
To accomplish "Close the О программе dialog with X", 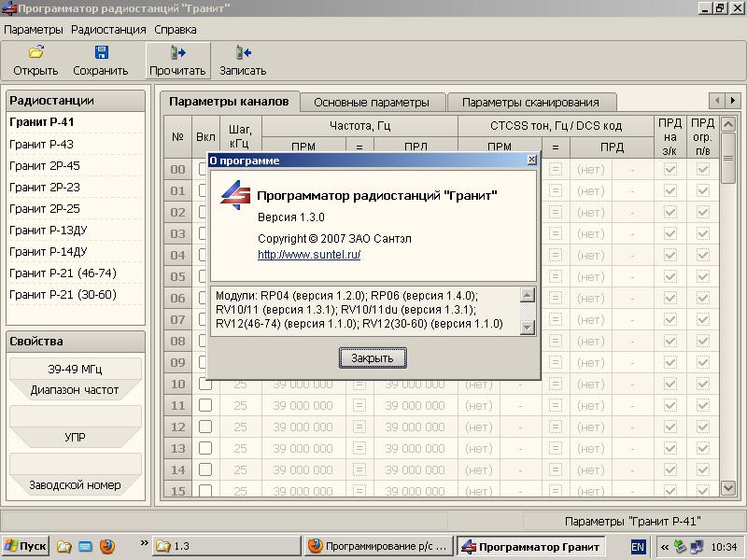I will coord(531,160).
